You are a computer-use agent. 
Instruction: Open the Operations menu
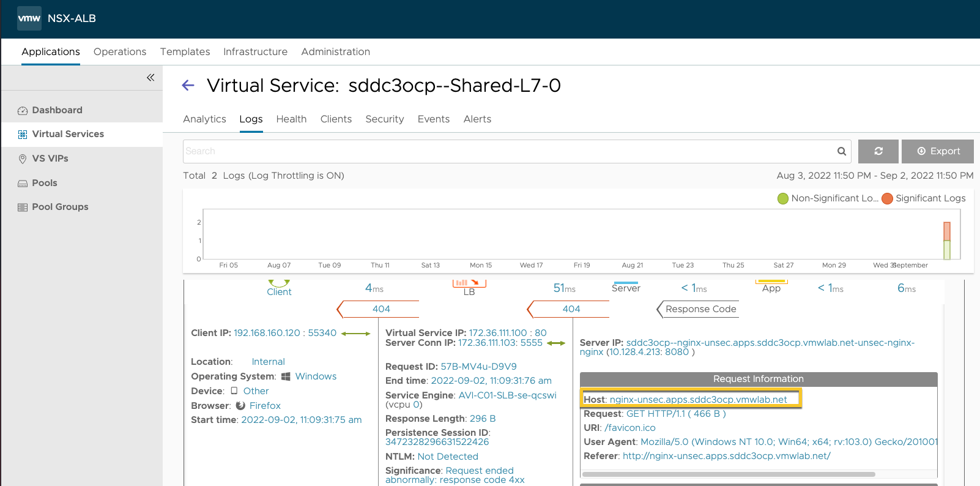[x=120, y=51]
